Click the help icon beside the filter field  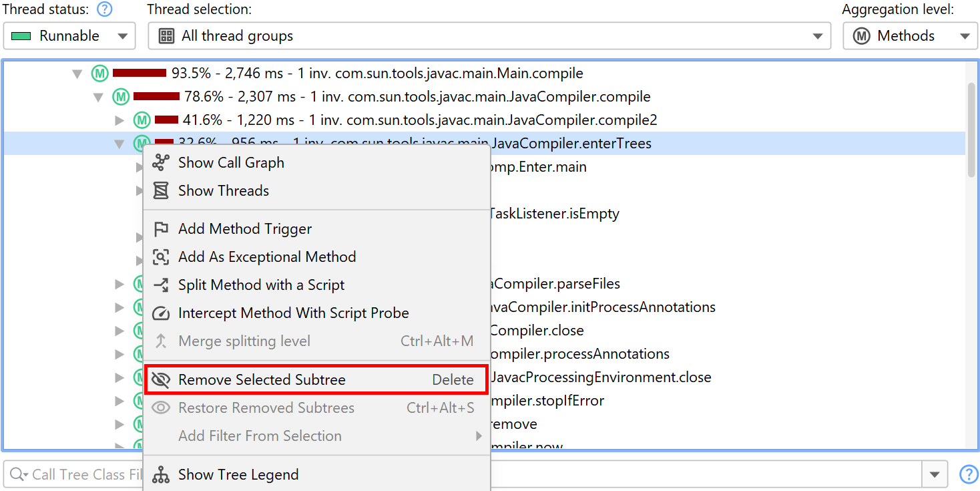pyautogui.click(x=968, y=474)
